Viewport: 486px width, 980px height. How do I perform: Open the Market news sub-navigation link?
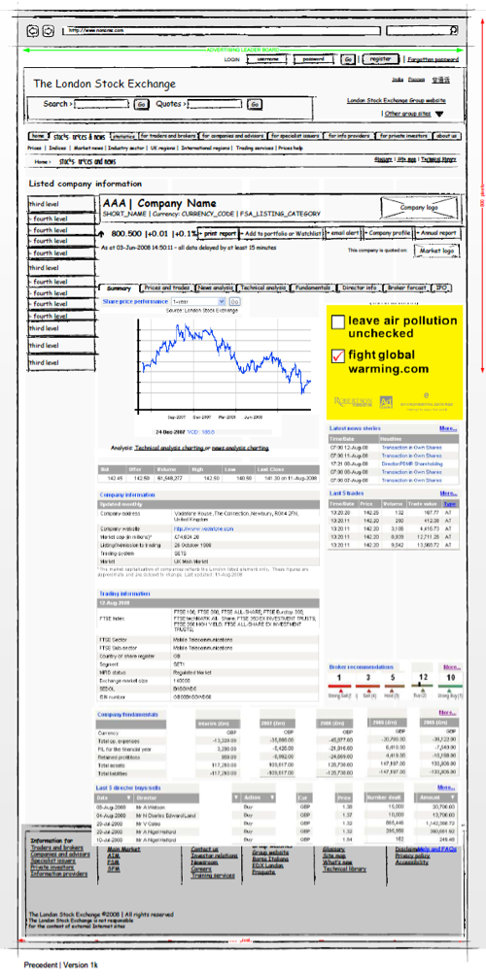(88, 149)
